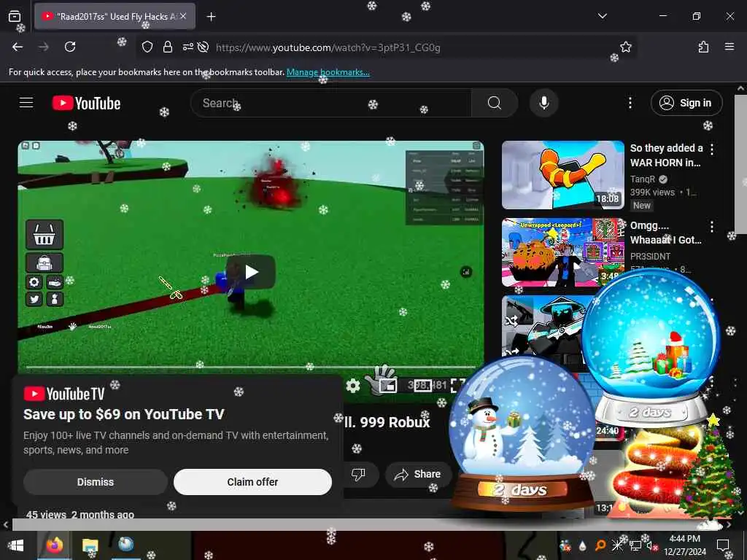Open a new tab with the plus button
Image resolution: width=747 pixels, height=560 pixels.
pyautogui.click(x=211, y=17)
